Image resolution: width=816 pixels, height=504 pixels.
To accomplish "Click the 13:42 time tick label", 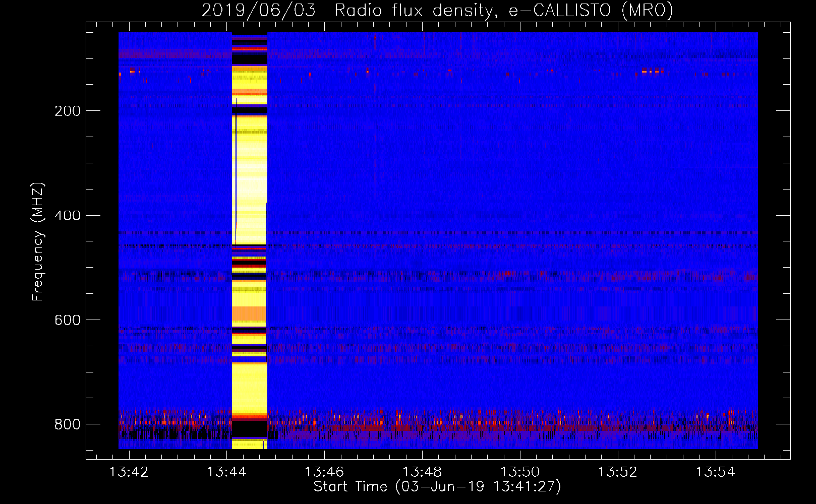I will click(x=129, y=472).
